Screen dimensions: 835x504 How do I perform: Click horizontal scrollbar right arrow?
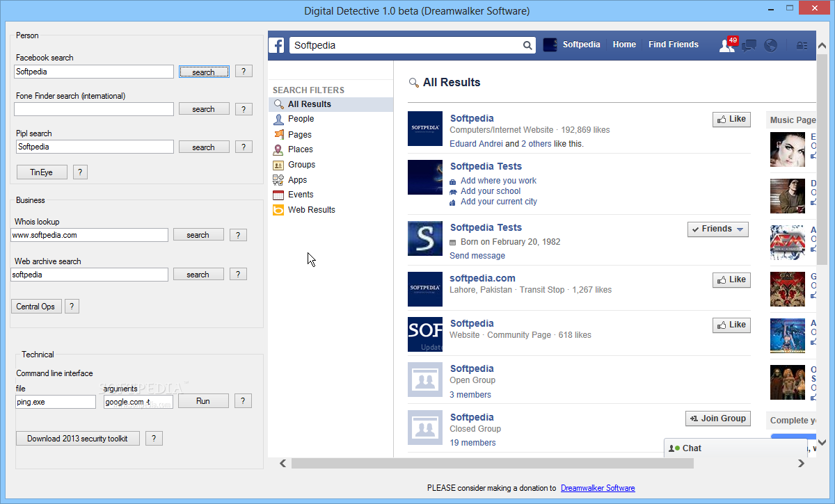point(801,463)
